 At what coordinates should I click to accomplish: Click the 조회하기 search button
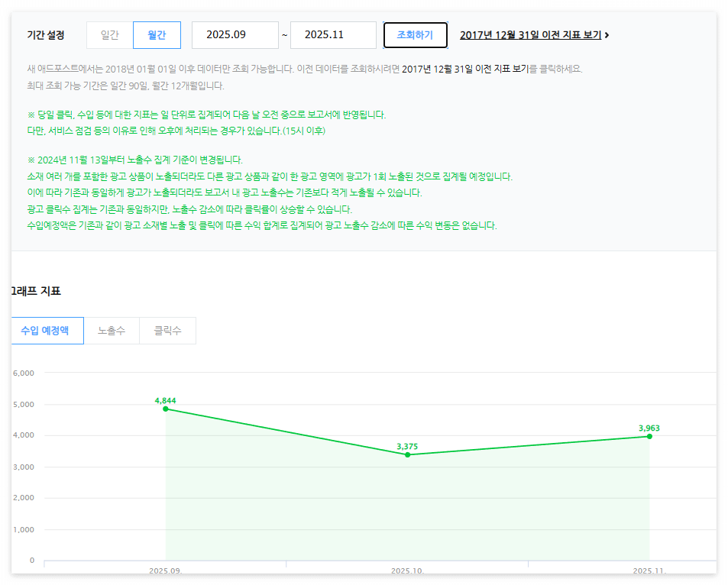coord(415,35)
